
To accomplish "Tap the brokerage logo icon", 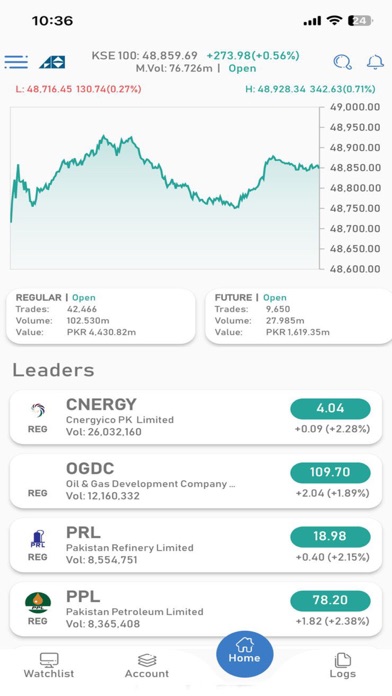I will (52, 62).
